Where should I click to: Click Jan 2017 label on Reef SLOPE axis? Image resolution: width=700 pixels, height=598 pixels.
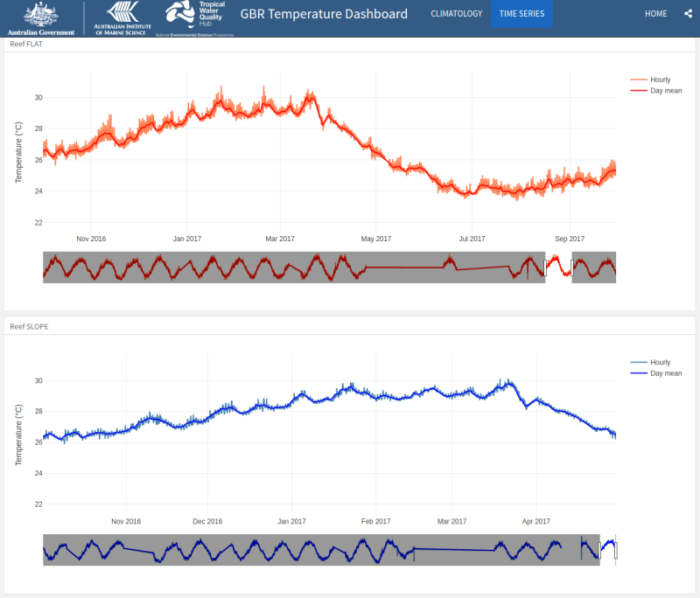coord(291,521)
